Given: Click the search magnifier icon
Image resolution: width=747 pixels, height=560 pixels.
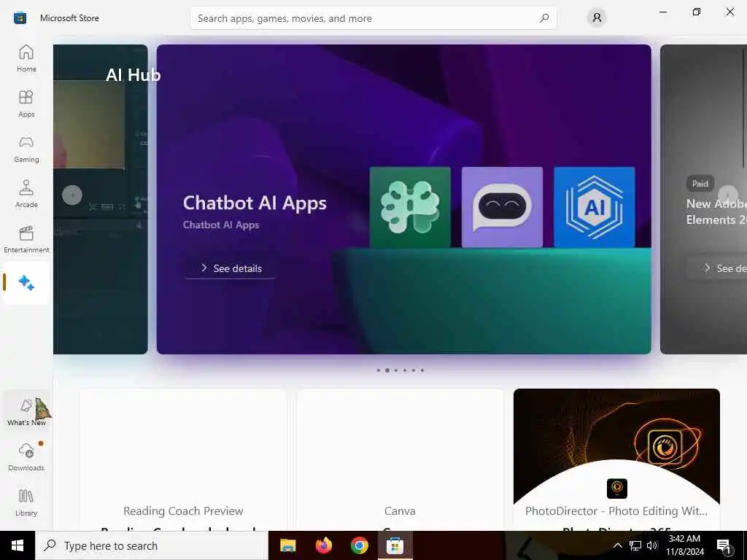Looking at the screenshot, I should (x=544, y=18).
